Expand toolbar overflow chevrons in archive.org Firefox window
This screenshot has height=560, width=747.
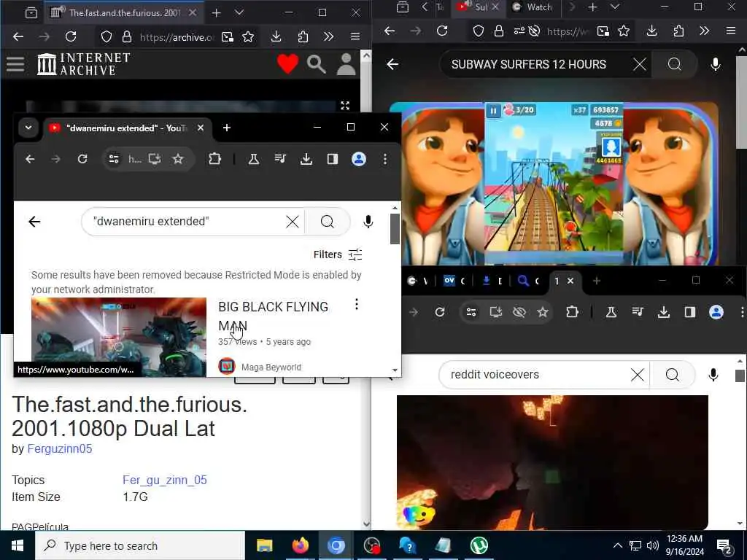(328, 36)
